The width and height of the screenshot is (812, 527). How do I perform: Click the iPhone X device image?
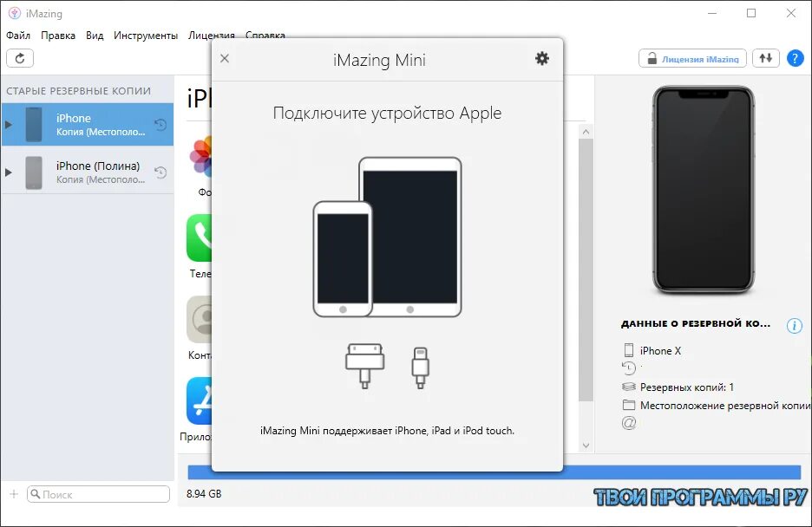(x=703, y=190)
